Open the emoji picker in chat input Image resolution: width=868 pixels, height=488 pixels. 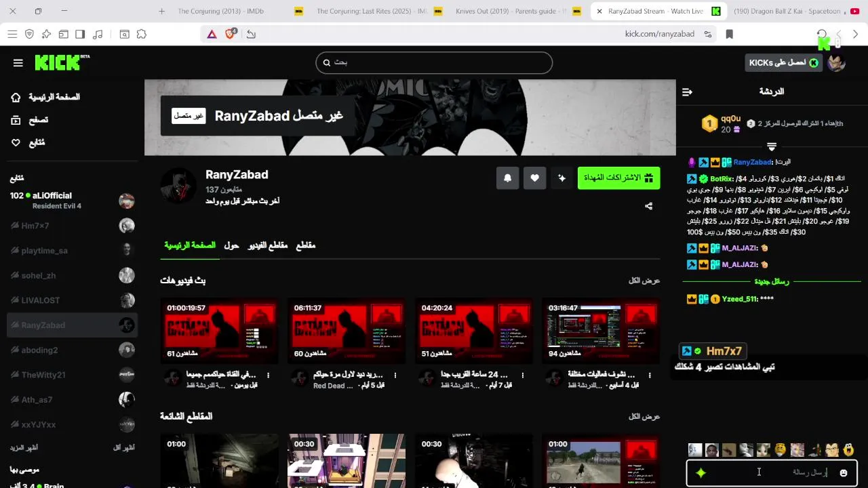click(x=844, y=473)
